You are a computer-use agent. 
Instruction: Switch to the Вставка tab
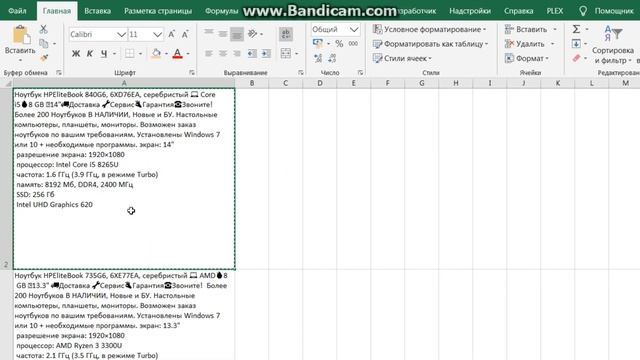[97, 11]
